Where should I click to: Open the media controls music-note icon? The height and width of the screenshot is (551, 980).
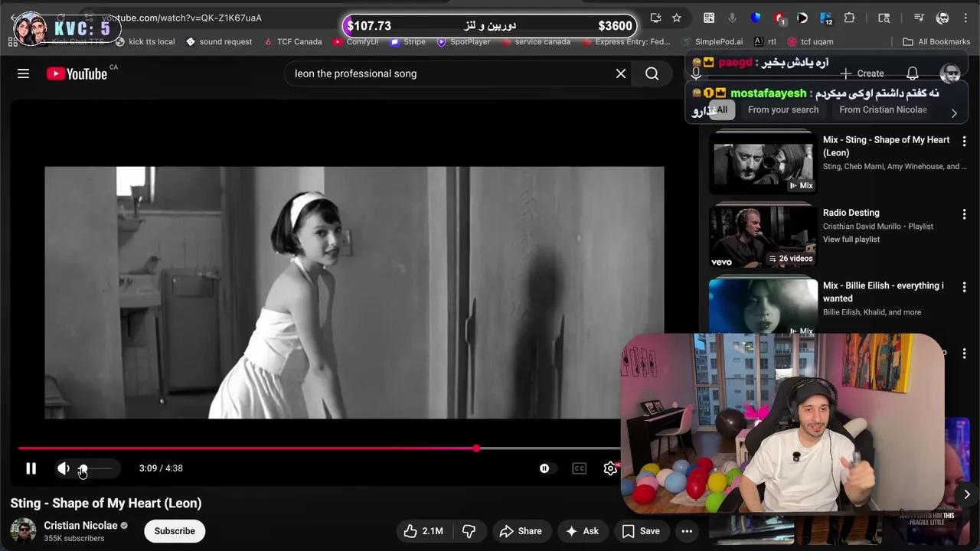919,18
